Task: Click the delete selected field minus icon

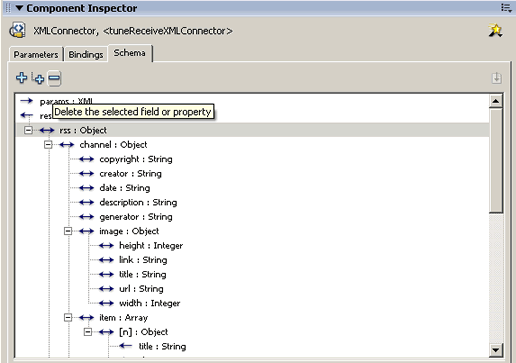Action: coord(54,79)
